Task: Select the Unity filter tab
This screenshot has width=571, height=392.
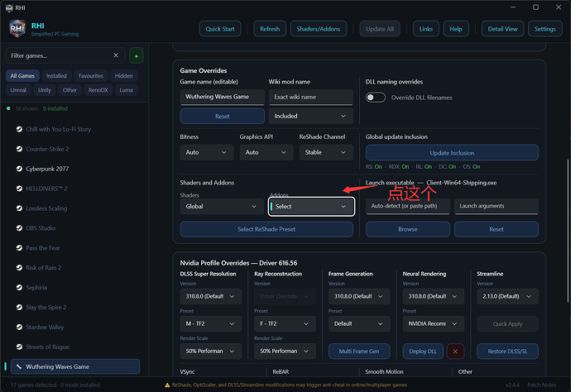Action: (45, 90)
